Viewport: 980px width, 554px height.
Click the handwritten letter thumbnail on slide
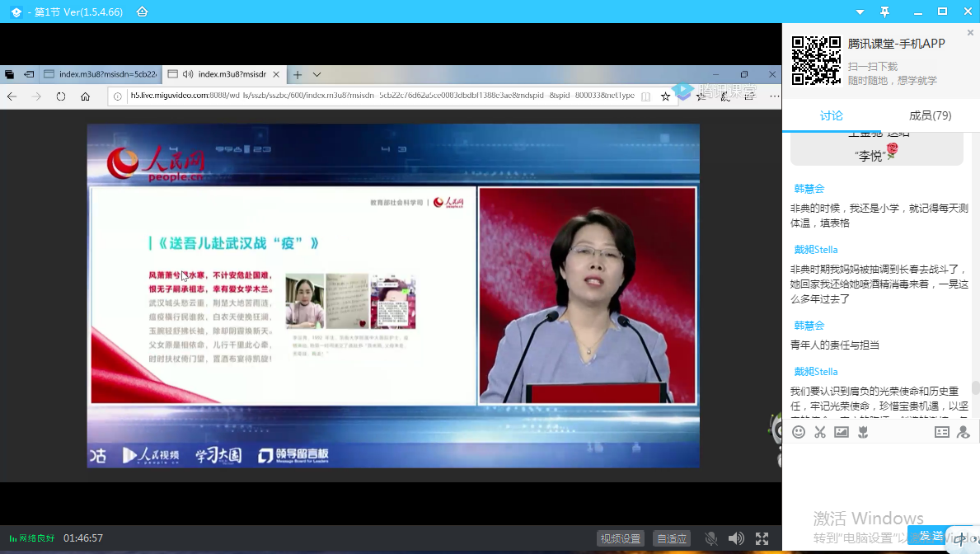[347, 301]
